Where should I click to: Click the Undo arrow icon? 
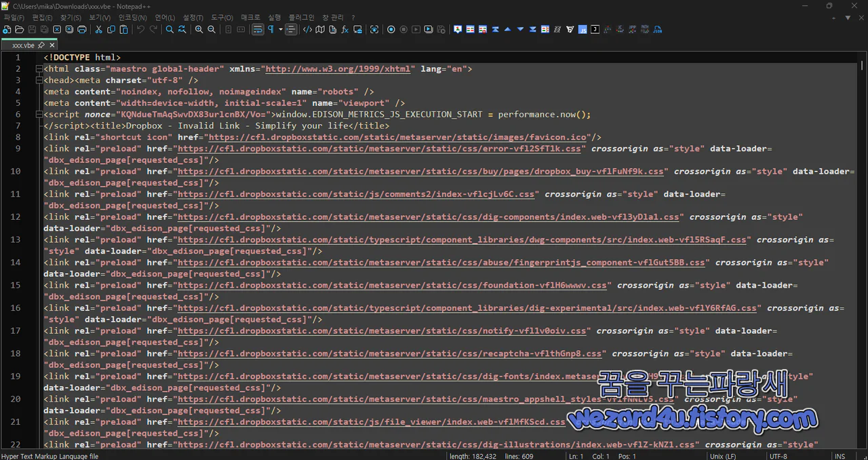pyautogui.click(x=140, y=30)
